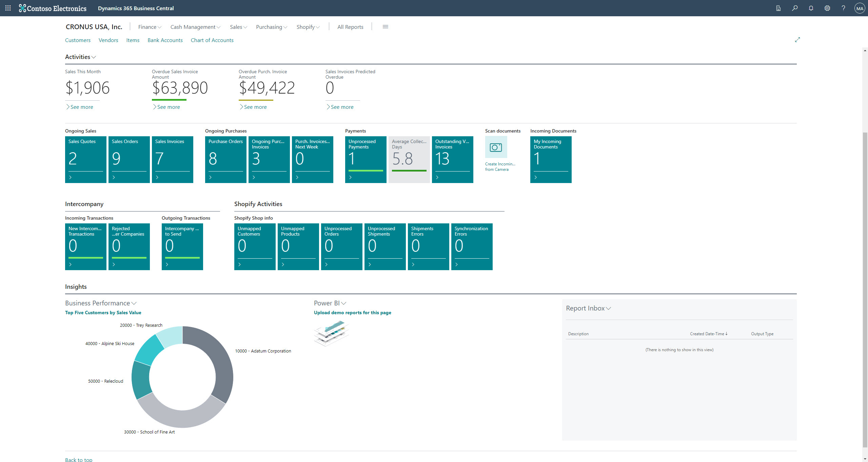Screen dimensions: 868x462
Task: Open Purch. Invoices Next Week tile
Action: point(313,160)
